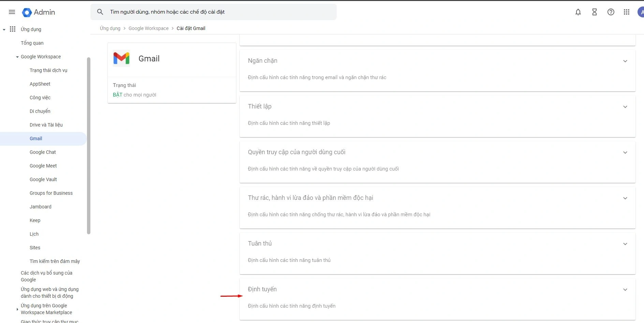The image size is (644, 323).
Task: Open the tasks hourglass icon
Action: tap(595, 12)
